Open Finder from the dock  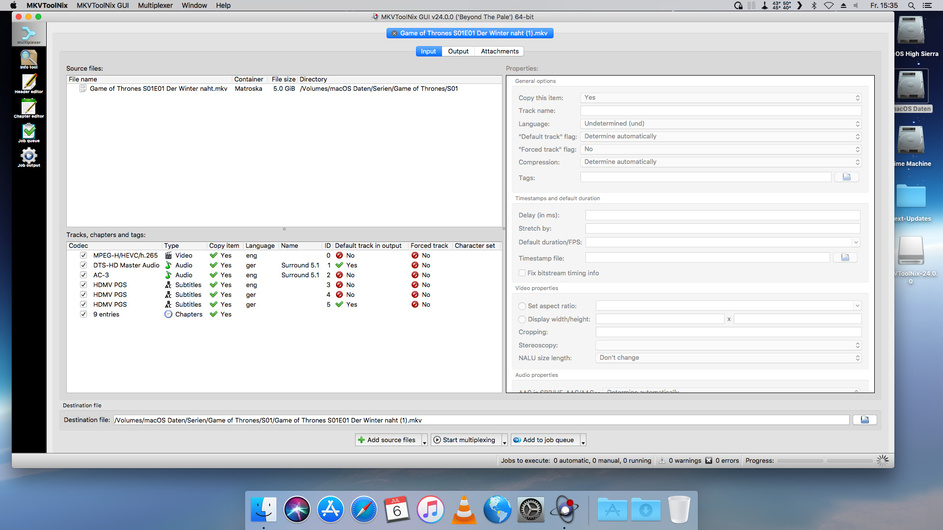(263, 510)
